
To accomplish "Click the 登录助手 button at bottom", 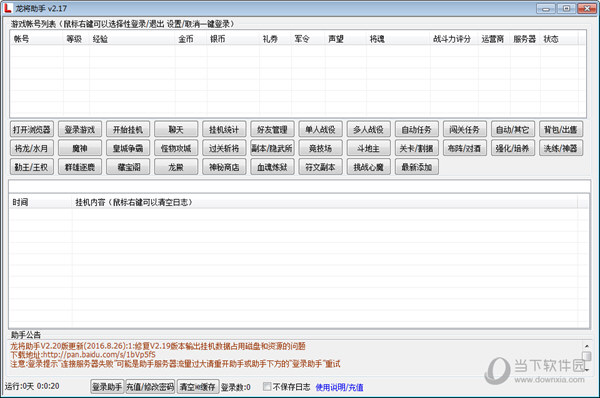I will [x=107, y=387].
